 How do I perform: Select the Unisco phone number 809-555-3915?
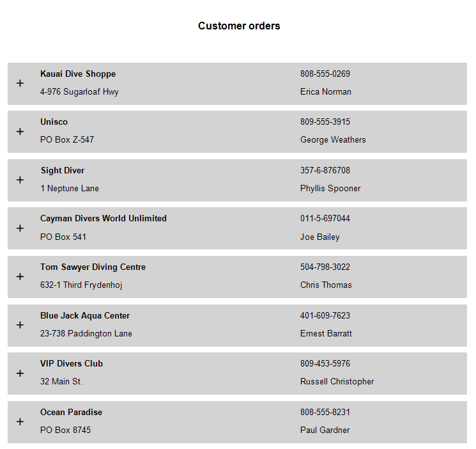[x=325, y=122]
